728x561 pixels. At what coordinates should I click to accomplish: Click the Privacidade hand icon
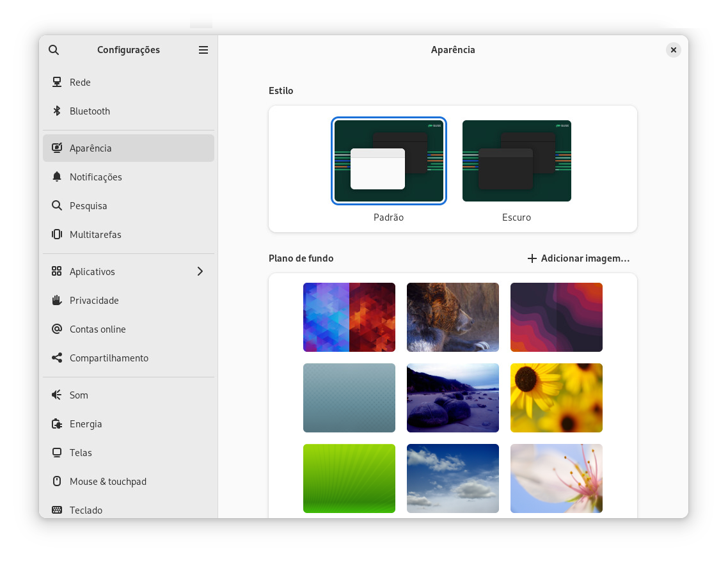pyautogui.click(x=57, y=301)
